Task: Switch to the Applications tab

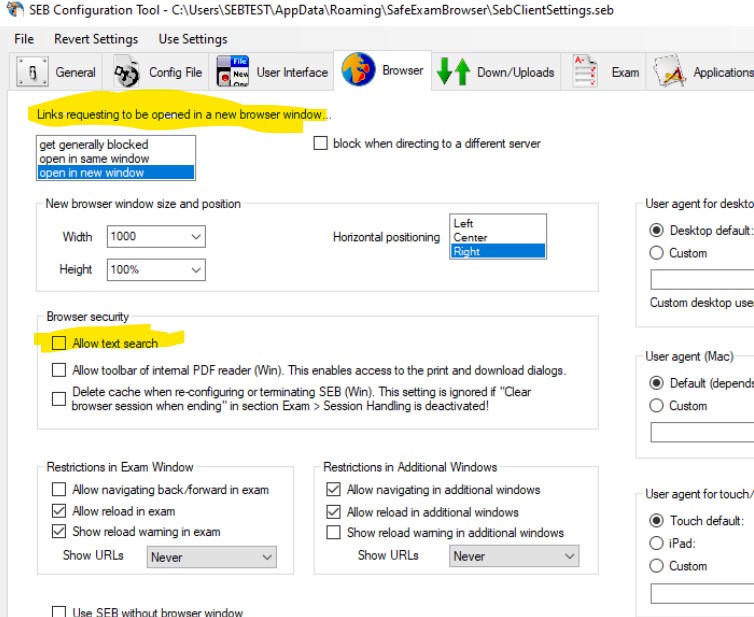Action: point(701,72)
